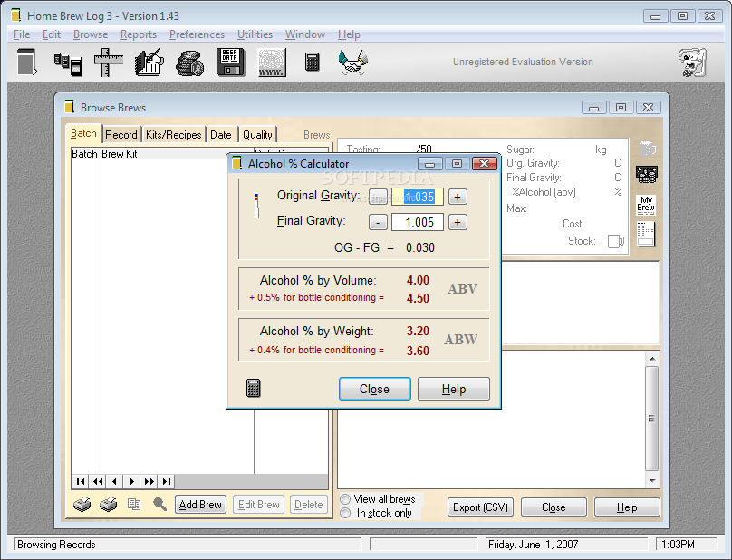Click the report sheet icon on right sidebar
The image size is (732, 560).
pyautogui.click(x=646, y=234)
